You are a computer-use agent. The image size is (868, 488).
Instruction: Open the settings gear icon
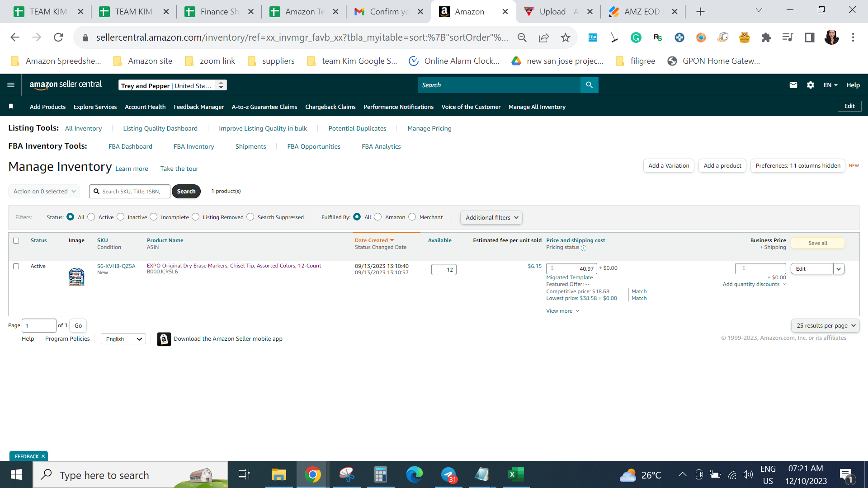point(810,85)
